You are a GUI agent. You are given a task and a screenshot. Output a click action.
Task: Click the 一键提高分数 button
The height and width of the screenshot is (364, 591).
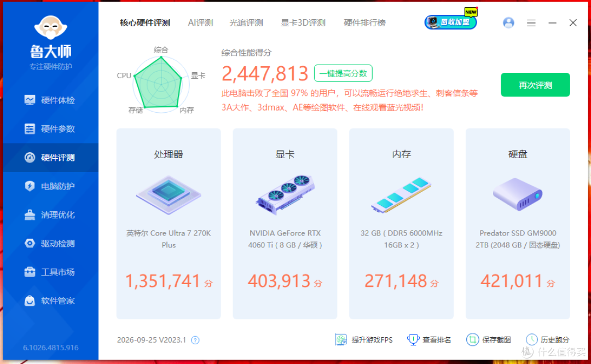(343, 73)
